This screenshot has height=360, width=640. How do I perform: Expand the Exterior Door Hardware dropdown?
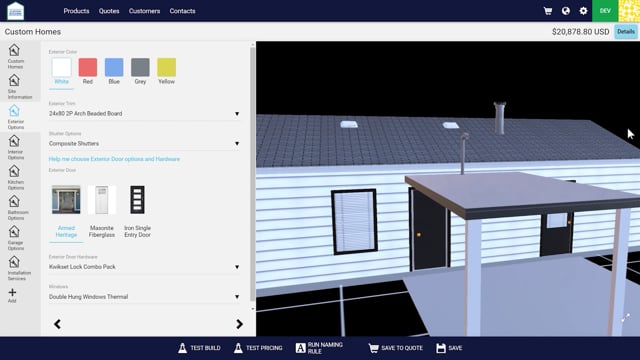(144, 267)
